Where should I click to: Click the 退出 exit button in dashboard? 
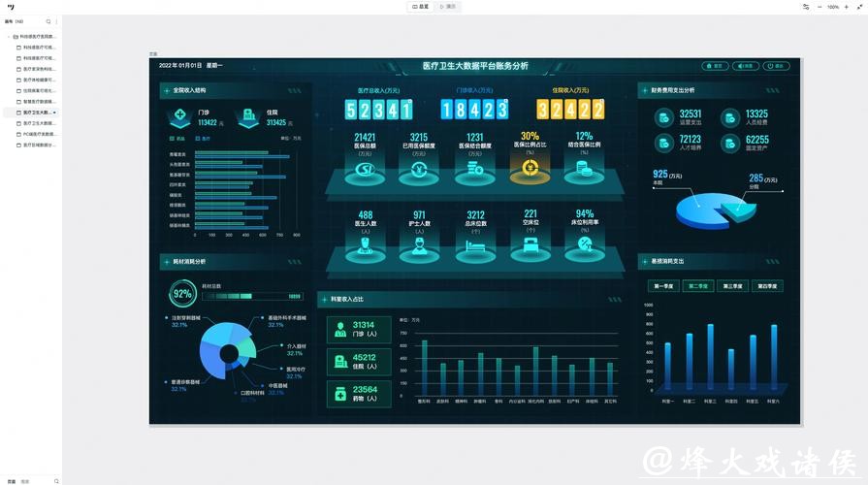pyautogui.click(x=776, y=66)
